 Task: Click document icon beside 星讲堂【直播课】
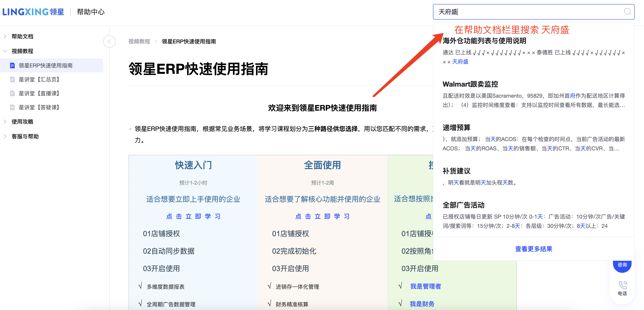12,93
